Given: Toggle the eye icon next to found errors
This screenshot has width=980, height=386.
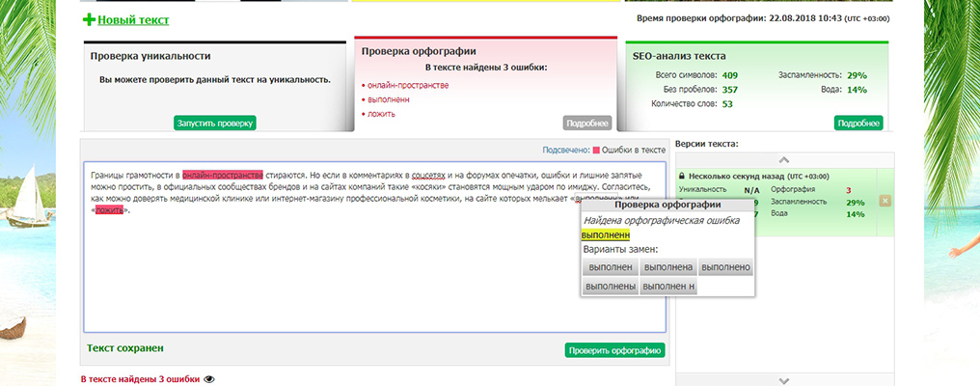Looking at the screenshot, I should tap(209, 379).
